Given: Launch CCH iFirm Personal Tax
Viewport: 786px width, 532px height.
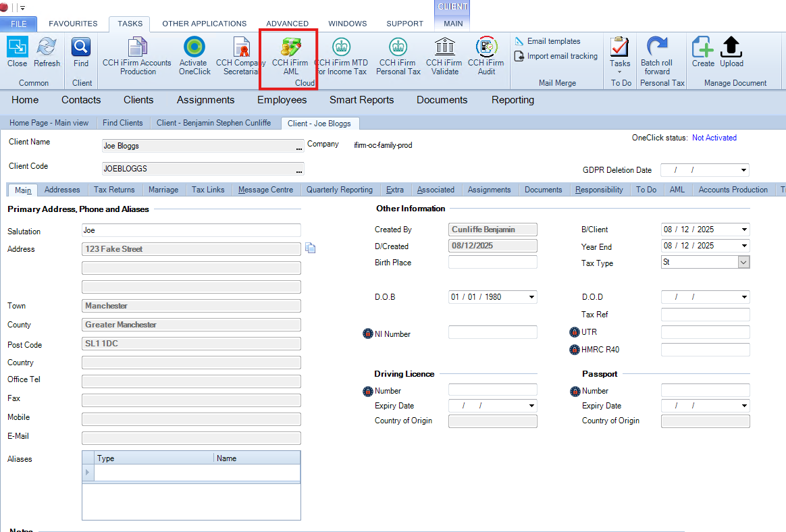Looking at the screenshot, I should click(x=398, y=56).
